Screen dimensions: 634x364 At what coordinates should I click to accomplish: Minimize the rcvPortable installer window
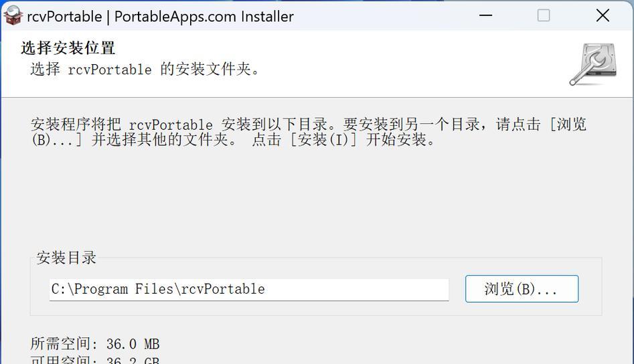tap(485, 16)
